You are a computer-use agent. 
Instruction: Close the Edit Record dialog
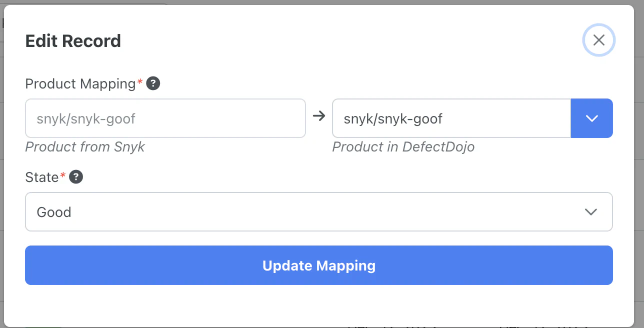pyautogui.click(x=598, y=40)
